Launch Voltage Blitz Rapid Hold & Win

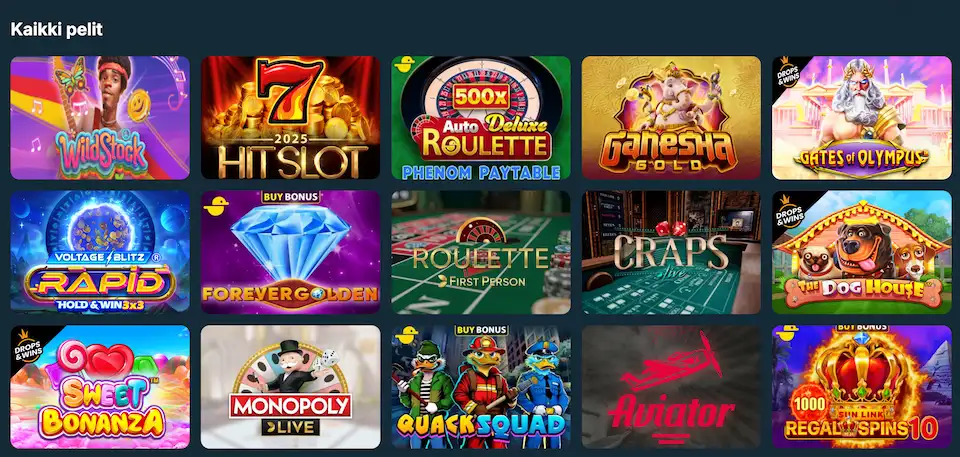point(100,252)
